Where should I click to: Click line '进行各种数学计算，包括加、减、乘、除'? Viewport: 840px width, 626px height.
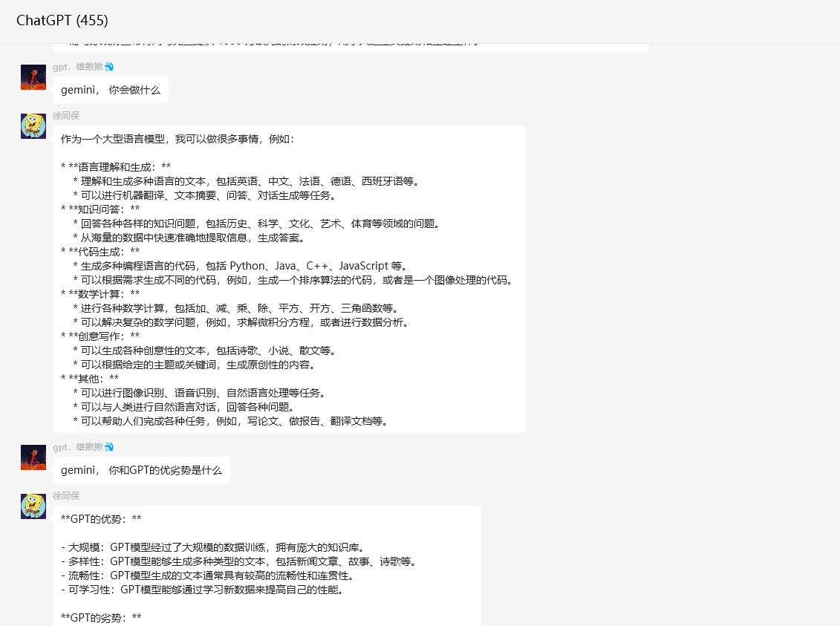click(x=236, y=308)
